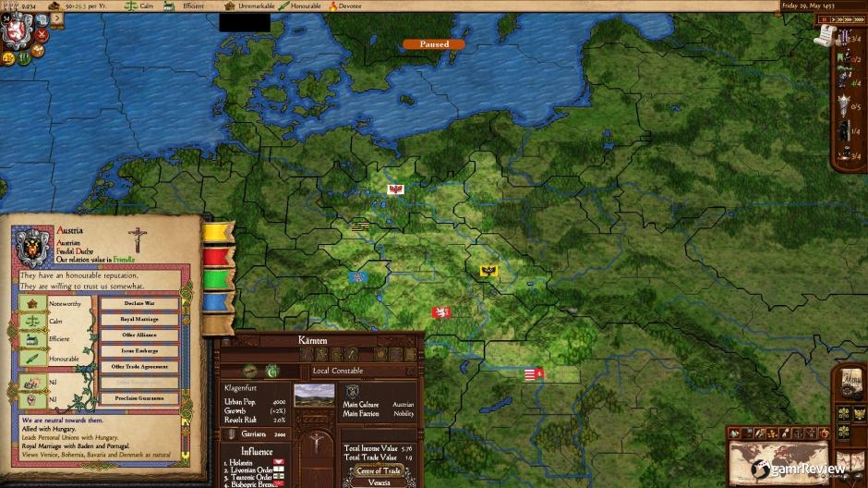Screen dimensions: 868x488
Task: Click the Honourable indicator in top bar
Action: 300,6
